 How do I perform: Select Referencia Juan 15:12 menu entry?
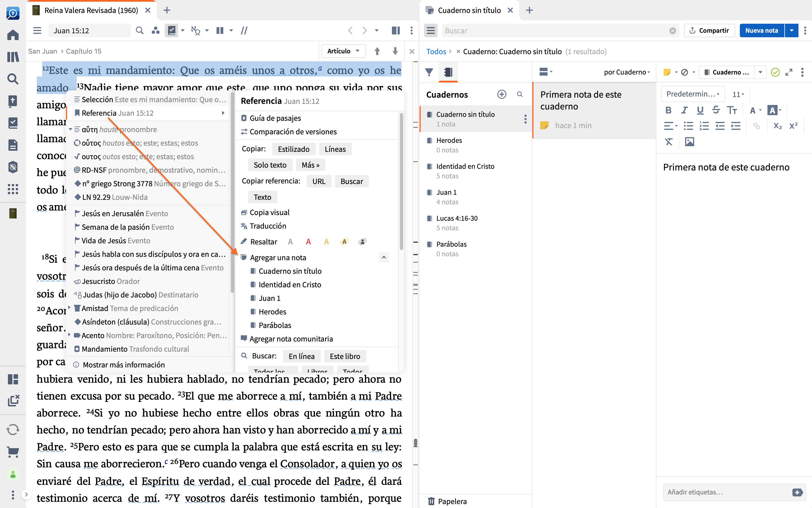(148, 113)
